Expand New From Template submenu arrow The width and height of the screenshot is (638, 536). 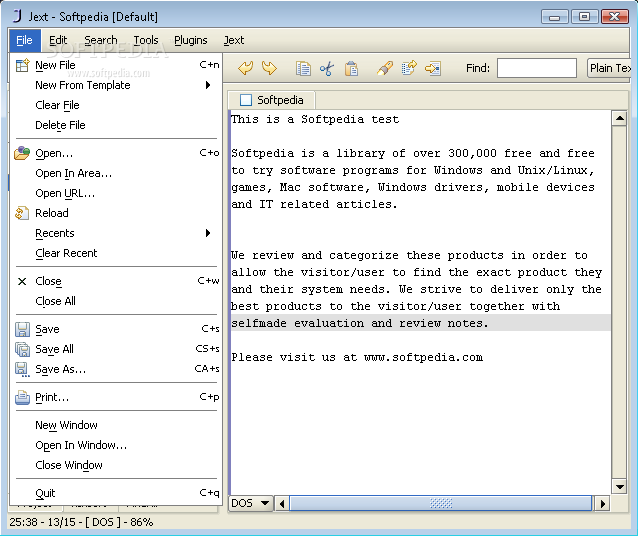pos(208,85)
